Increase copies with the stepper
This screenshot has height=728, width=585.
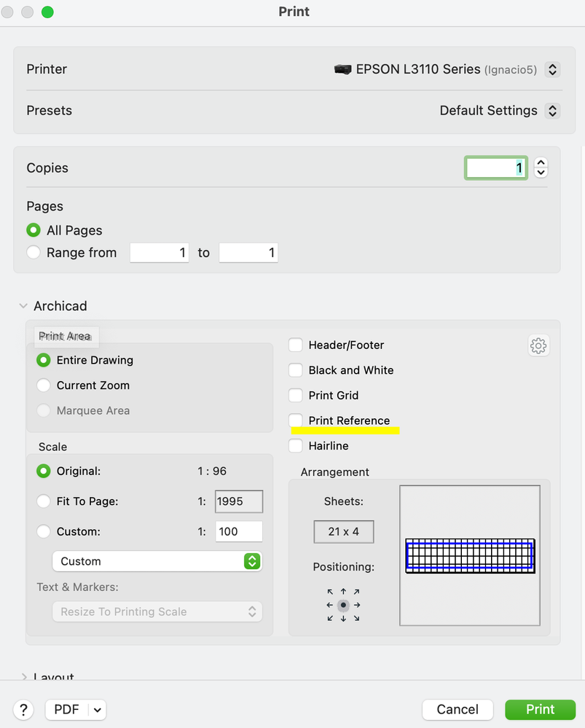point(541,163)
